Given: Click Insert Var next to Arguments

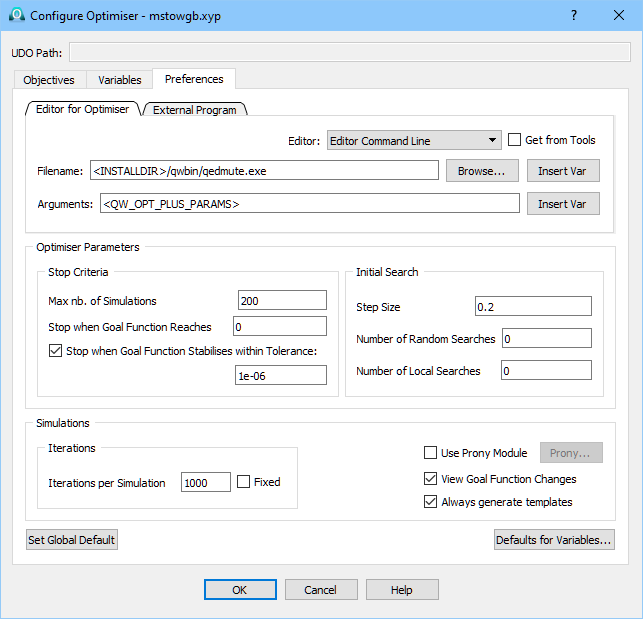Looking at the screenshot, I should tap(563, 204).
